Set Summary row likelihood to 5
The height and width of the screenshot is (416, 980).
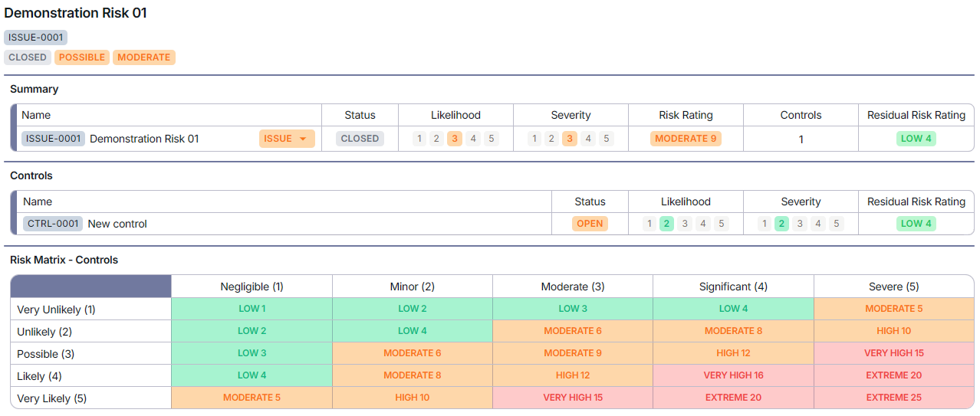[x=492, y=139]
